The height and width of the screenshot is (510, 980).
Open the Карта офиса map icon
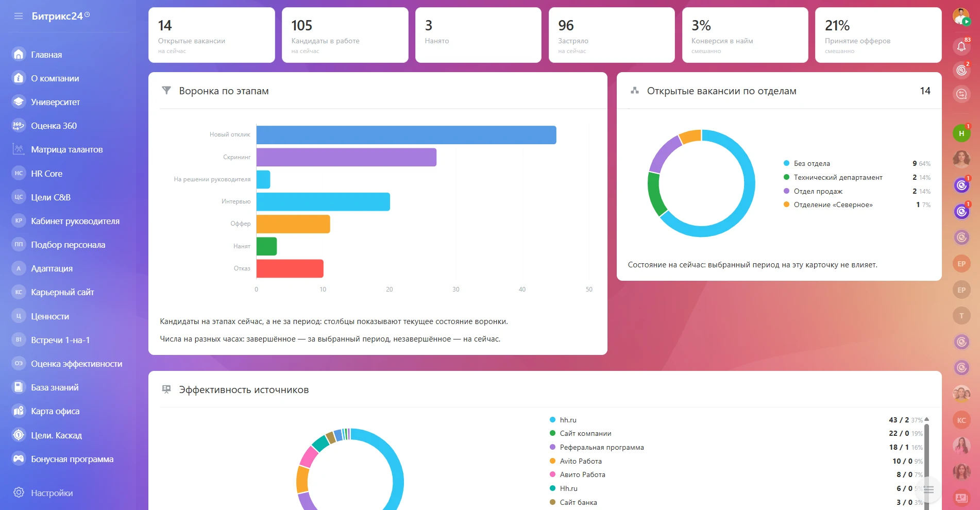tap(19, 411)
